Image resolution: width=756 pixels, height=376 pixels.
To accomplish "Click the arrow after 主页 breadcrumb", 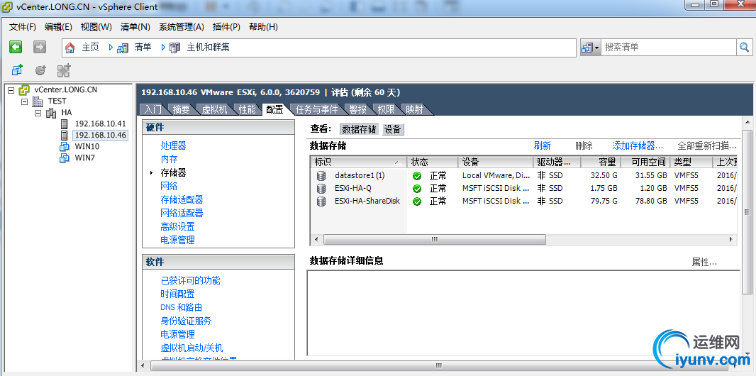I will click(111, 47).
